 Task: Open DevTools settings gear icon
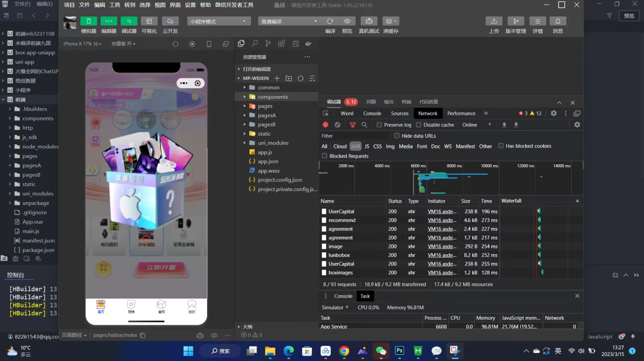(553, 113)
